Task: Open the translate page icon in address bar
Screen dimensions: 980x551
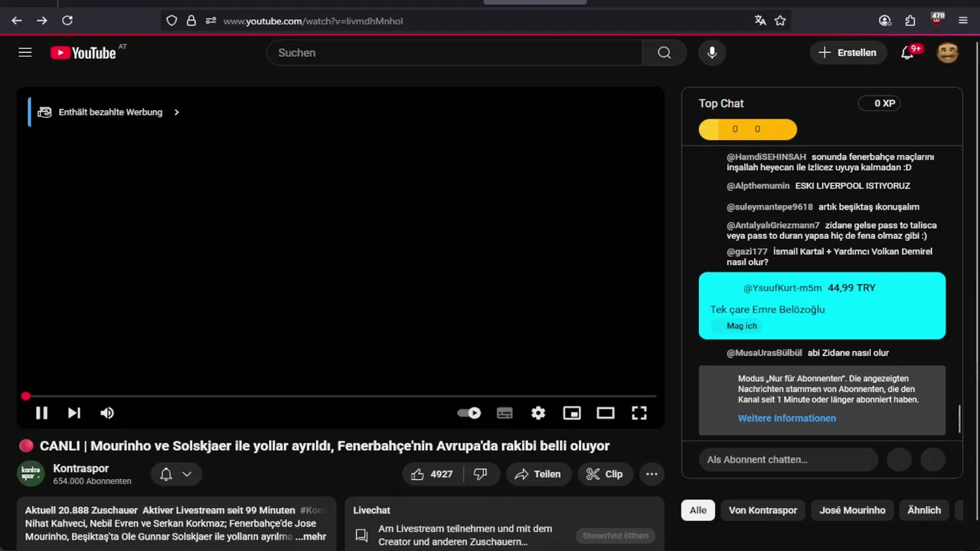Action: (760, 21)
